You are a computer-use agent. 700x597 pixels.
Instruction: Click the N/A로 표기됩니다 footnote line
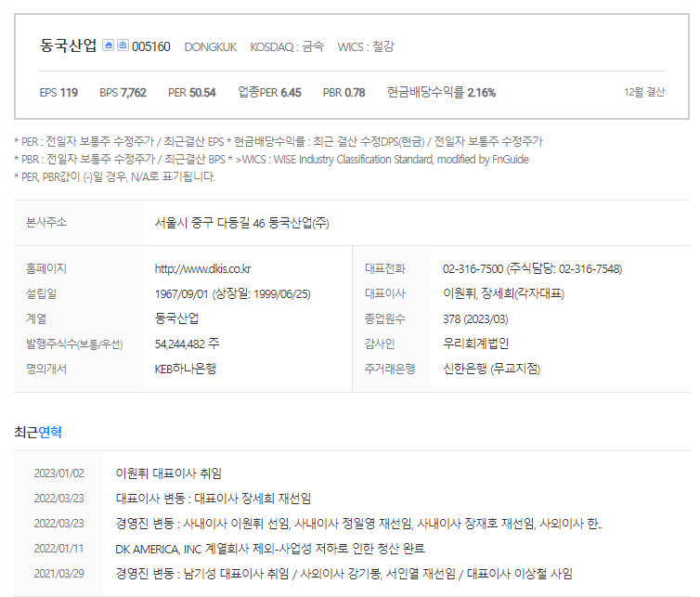coord(115,176)
